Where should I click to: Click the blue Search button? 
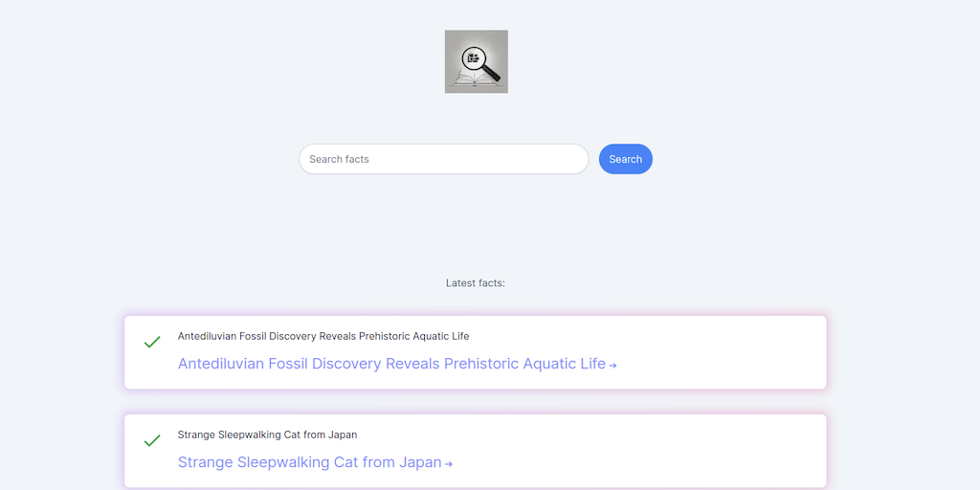coord(626,160)
